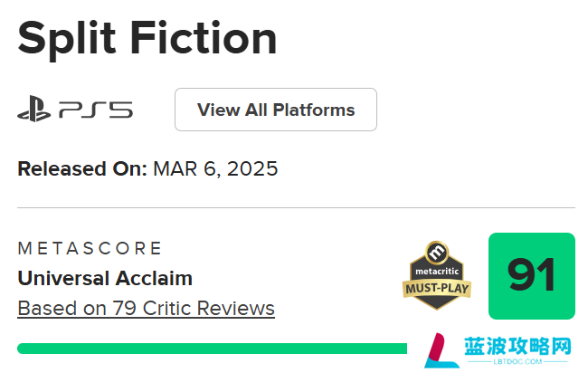Click the horizontal divider under release date
588x373 pixels.
(296, 207)
